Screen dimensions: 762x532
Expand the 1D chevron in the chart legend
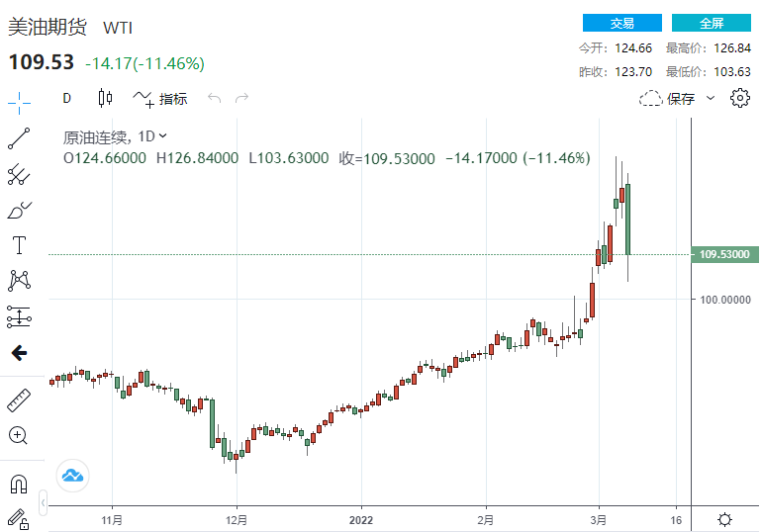163,136
